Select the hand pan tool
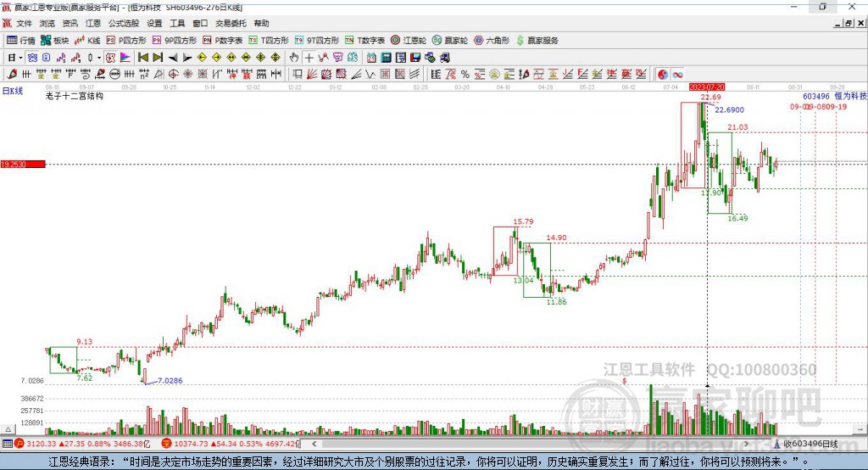The image size is (868, 470). [x=294, y=58]
